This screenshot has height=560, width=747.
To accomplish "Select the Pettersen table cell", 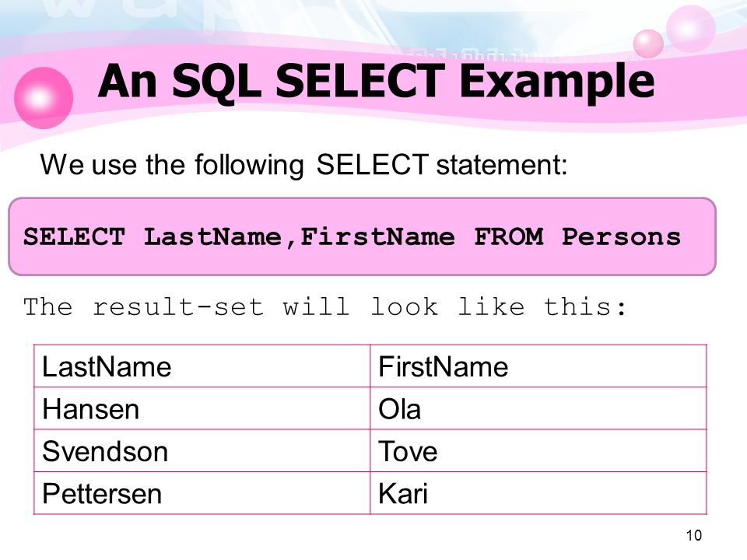I will (202, 493).
